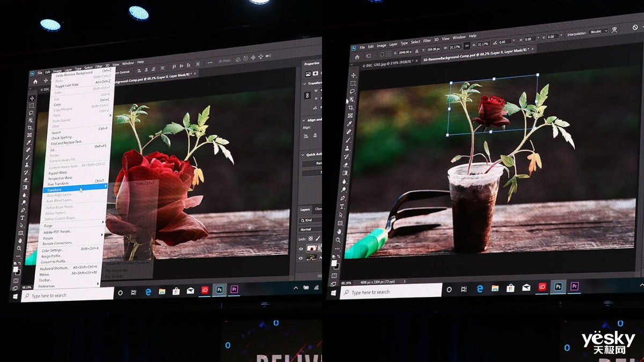Image resolution: width=644 pixels, height=362 pixels.
Task: Select the Brush tool on the right screen
Action: 348,140
